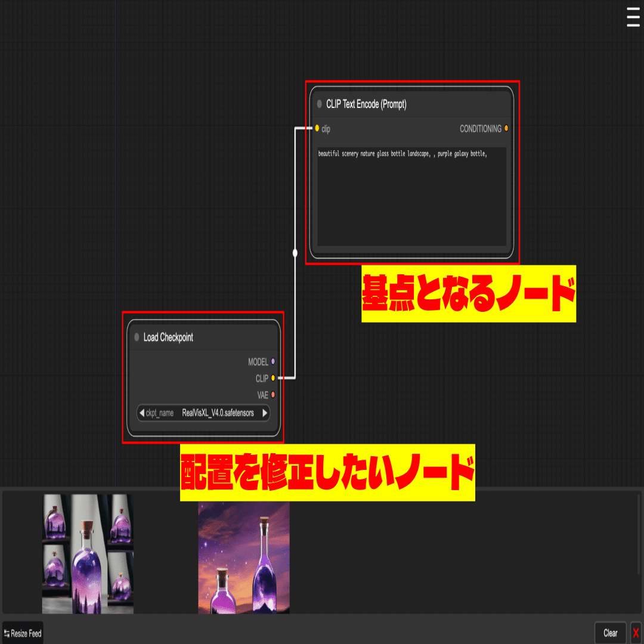Click the image feed vertical scrollbar

pyautogui.click(x=639, y=534)
